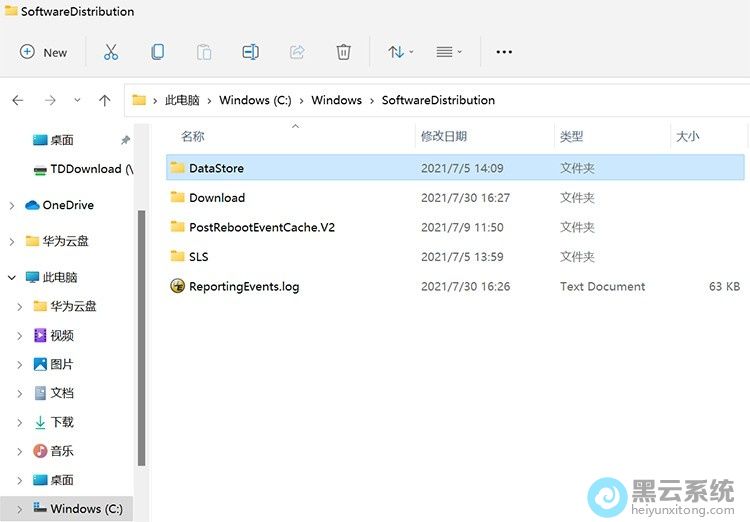Open the See more ellipsis menu

tap(504, 52)
